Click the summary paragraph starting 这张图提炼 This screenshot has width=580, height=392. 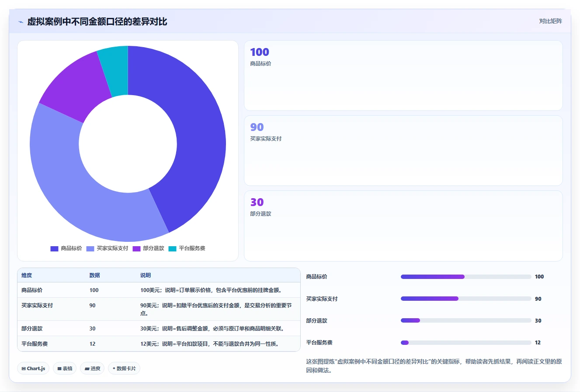pyautogui.click(x=434, y=366)
